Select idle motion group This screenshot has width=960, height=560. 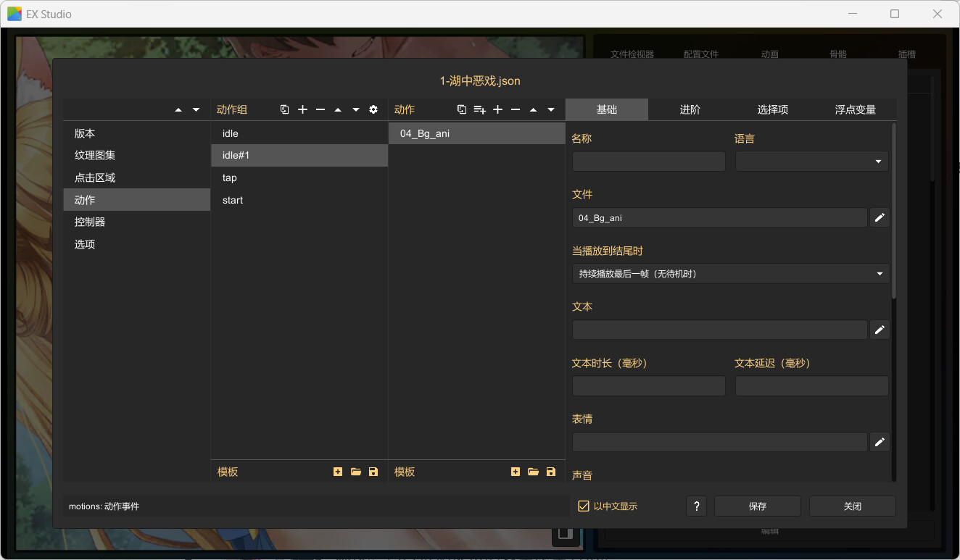(x=299, y=133)
